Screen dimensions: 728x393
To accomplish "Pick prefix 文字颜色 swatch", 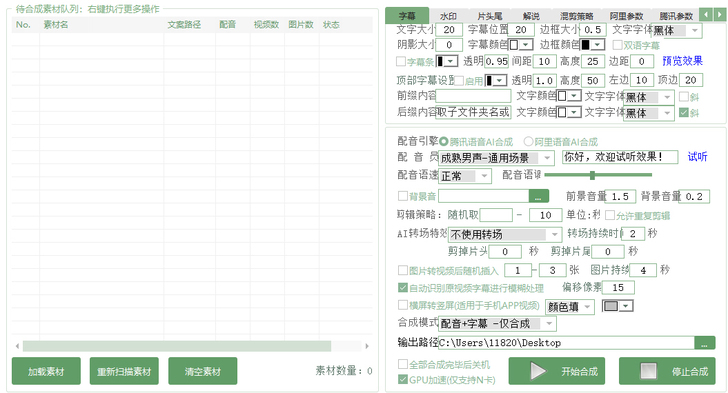I will coord(569,96).
